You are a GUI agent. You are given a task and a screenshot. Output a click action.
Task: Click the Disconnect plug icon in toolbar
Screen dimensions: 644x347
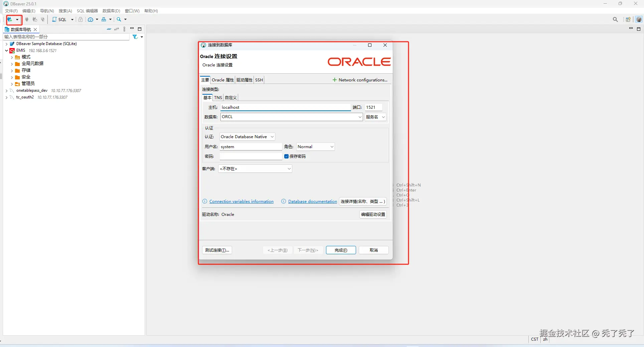[x=43, y=20]
